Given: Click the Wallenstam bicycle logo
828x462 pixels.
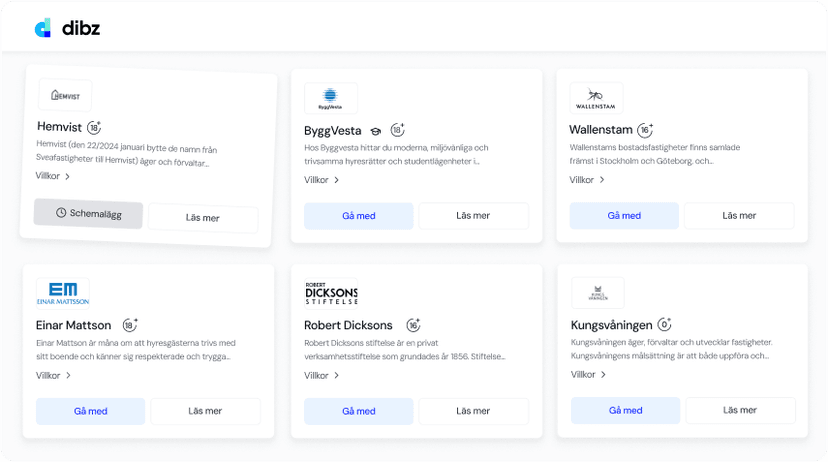Looking at the screenshot, I should pyautogui.click(x=596, y=99).
